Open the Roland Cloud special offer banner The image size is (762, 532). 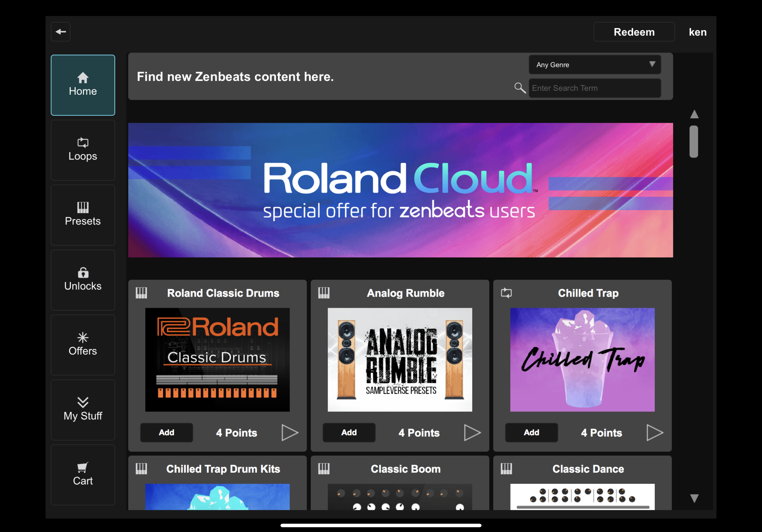point(400,190)
